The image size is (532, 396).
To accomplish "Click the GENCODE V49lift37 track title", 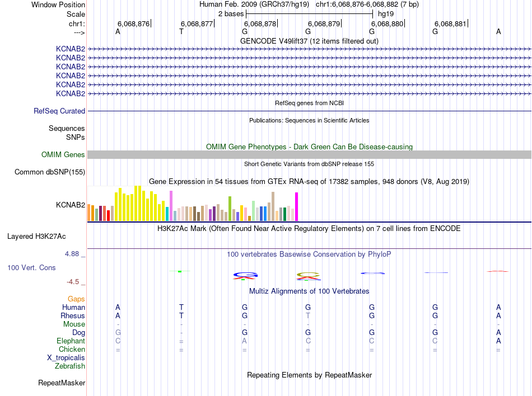I will pyautogui.click(x=309, y=41).
